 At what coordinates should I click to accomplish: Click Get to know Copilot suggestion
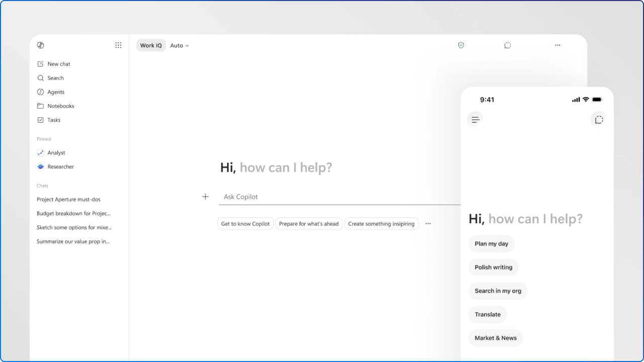pos(246,224)
